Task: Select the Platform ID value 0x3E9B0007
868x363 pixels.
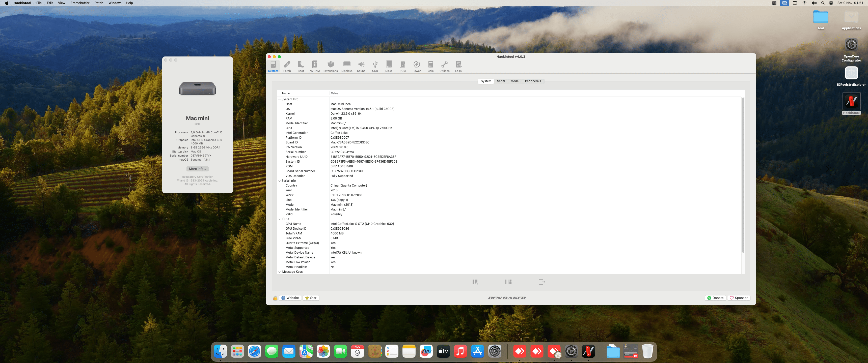Action: pos(340,138)
